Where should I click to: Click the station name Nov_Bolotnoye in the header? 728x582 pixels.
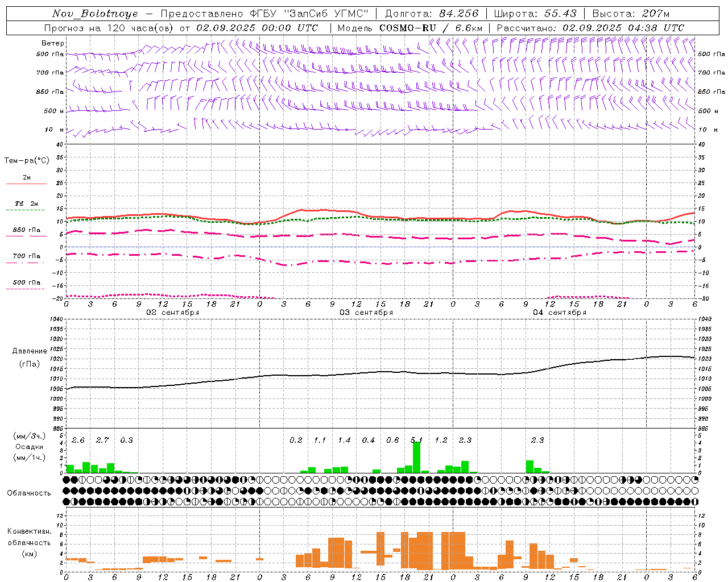pos(95,14)
